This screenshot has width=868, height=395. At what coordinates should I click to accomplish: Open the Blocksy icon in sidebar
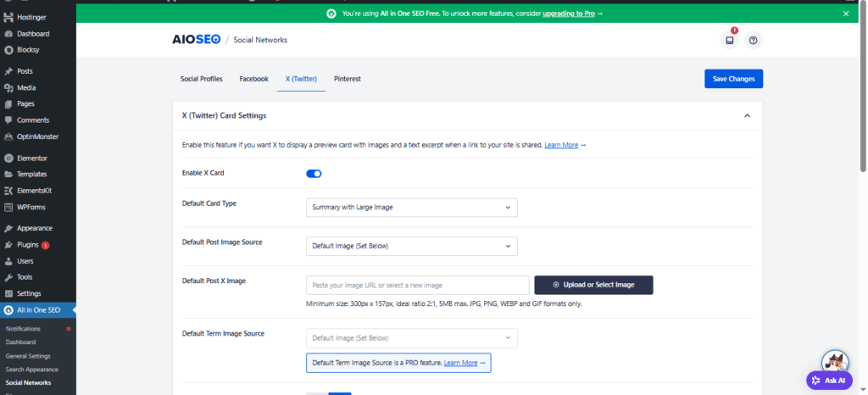pos(8,50)
